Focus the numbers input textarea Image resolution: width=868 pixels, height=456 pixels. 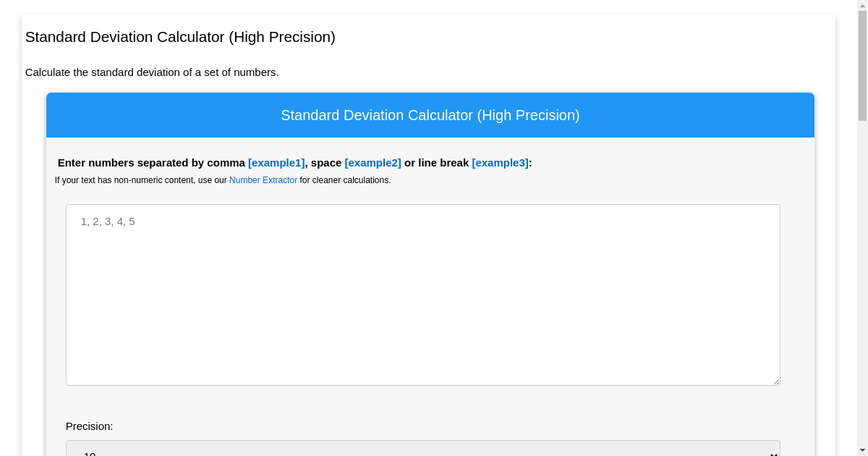pyautogui.click(x=422, y=295)
